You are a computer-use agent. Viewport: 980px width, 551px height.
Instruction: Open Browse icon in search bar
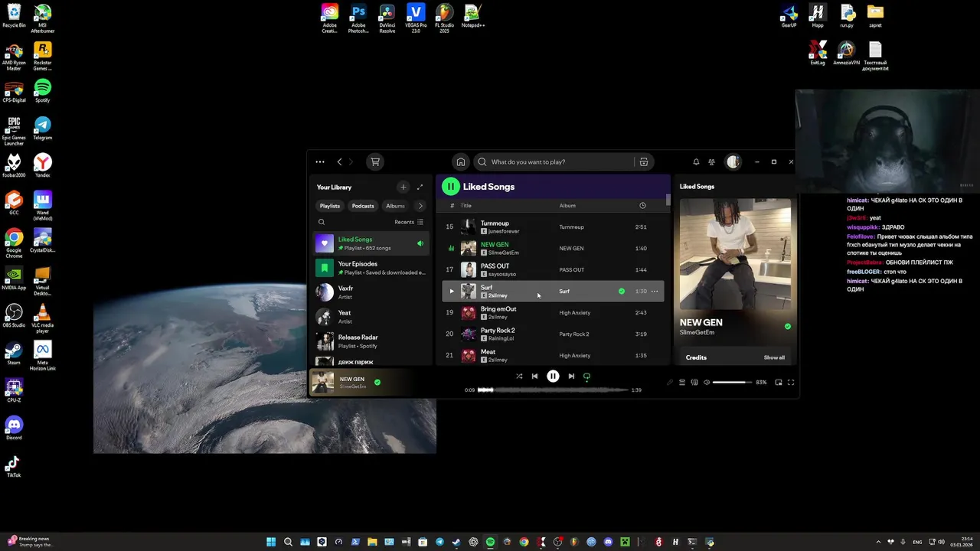pyautogui.click(x=644, y=162)
